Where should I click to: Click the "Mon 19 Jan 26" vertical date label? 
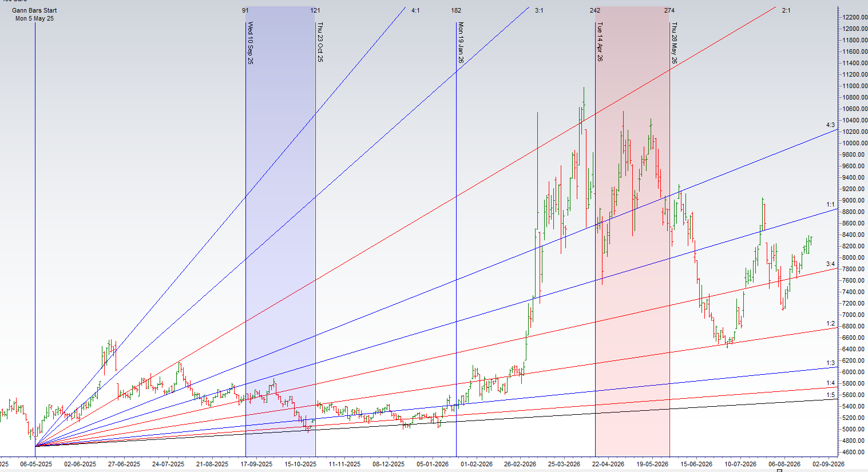click(461, 42)
